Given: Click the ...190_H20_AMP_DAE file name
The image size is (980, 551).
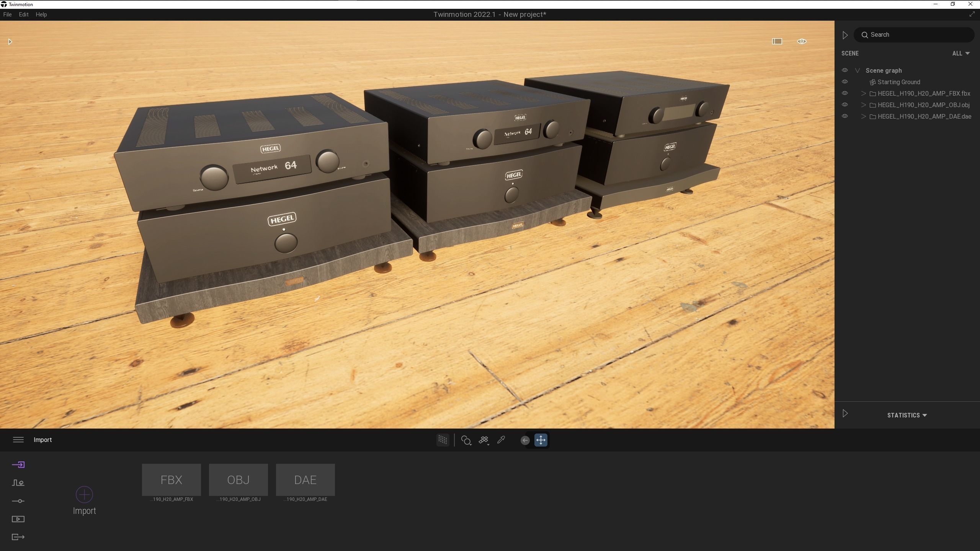Looking at the screenshot, I should pos(305,499).
